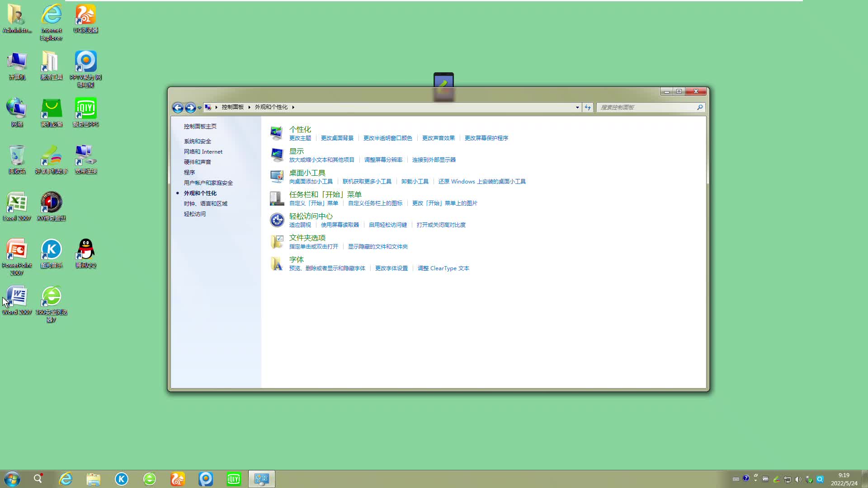The image size is (868, 488).
Task: Open 调整屏幕分辨率 link
Action: point(382,160)
